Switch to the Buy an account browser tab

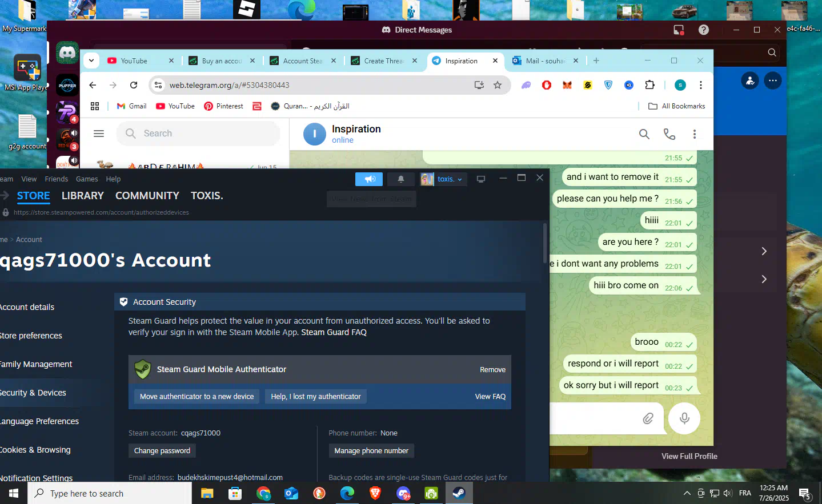pos(222,61)
